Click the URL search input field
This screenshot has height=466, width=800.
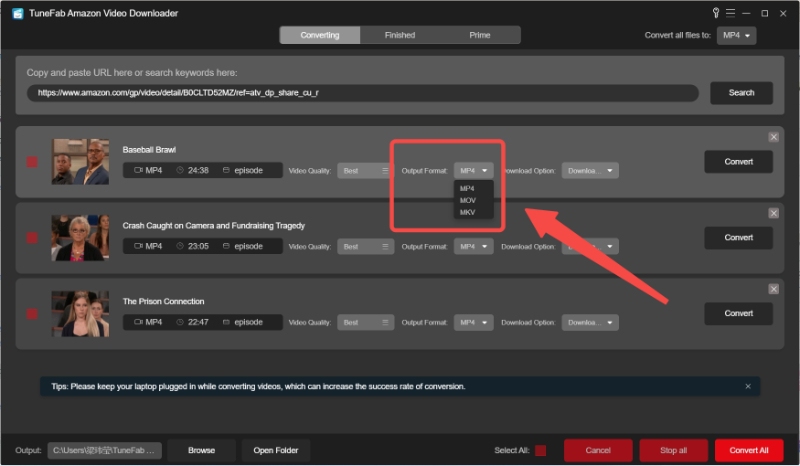[363, 93]
